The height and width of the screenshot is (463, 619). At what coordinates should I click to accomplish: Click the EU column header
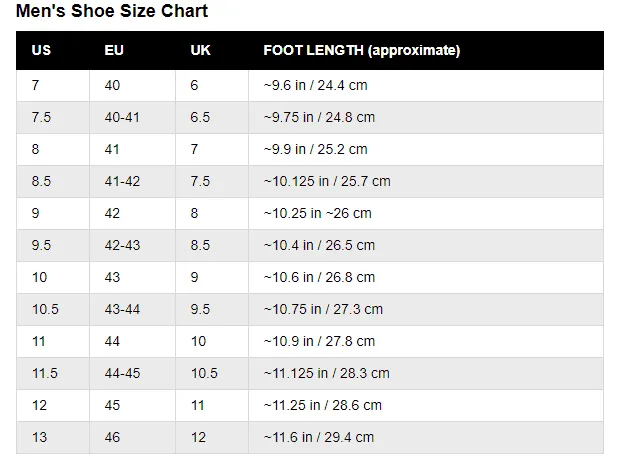point(114,50)
